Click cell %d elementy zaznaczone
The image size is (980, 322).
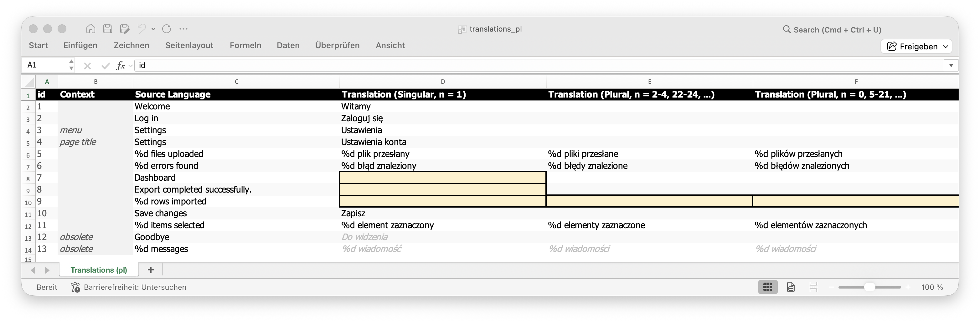(x=649, y=225)
